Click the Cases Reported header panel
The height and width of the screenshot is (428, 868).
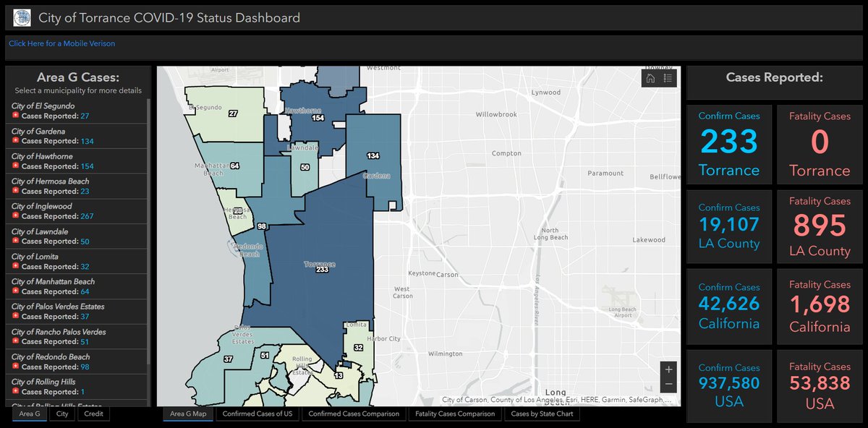point(774,82)
